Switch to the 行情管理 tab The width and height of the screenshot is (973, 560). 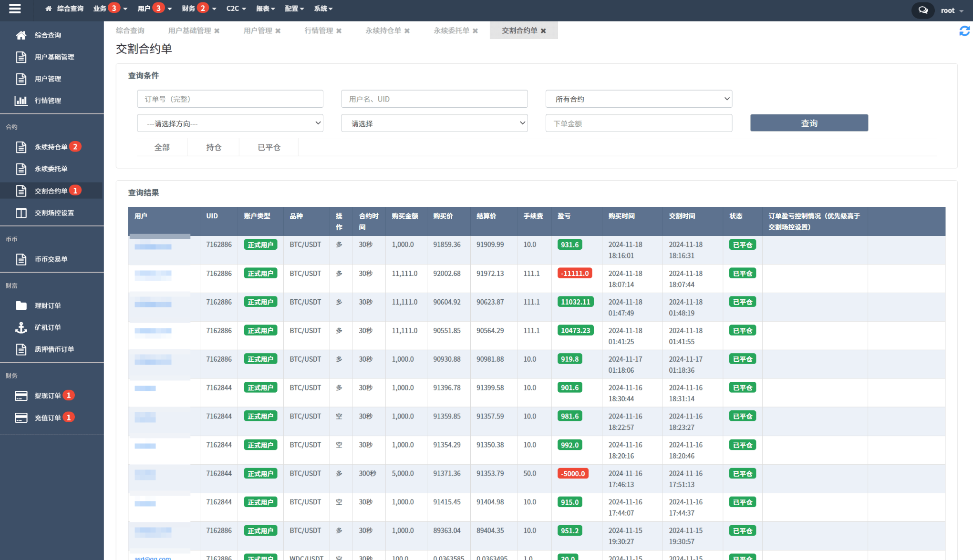(319, 31)
